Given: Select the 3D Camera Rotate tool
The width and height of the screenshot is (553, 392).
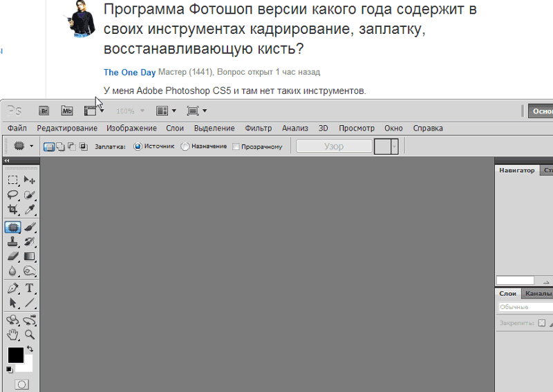Looking at the screenshot, I should pos(29,320).
